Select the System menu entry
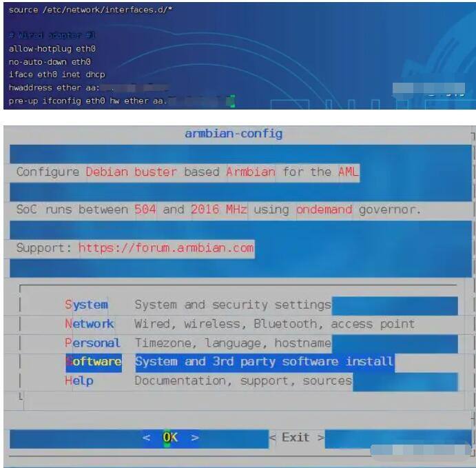The width and height of the screenshot is (476, 468). (87, 305)
